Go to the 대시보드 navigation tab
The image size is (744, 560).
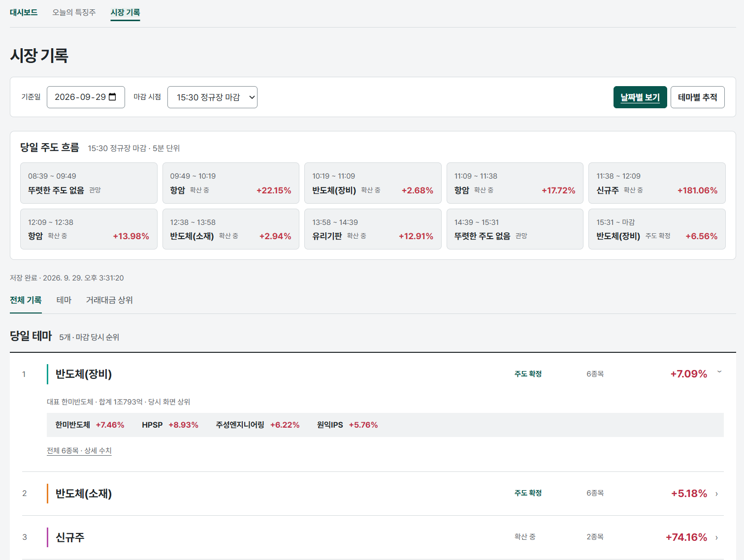pos(24,12)
